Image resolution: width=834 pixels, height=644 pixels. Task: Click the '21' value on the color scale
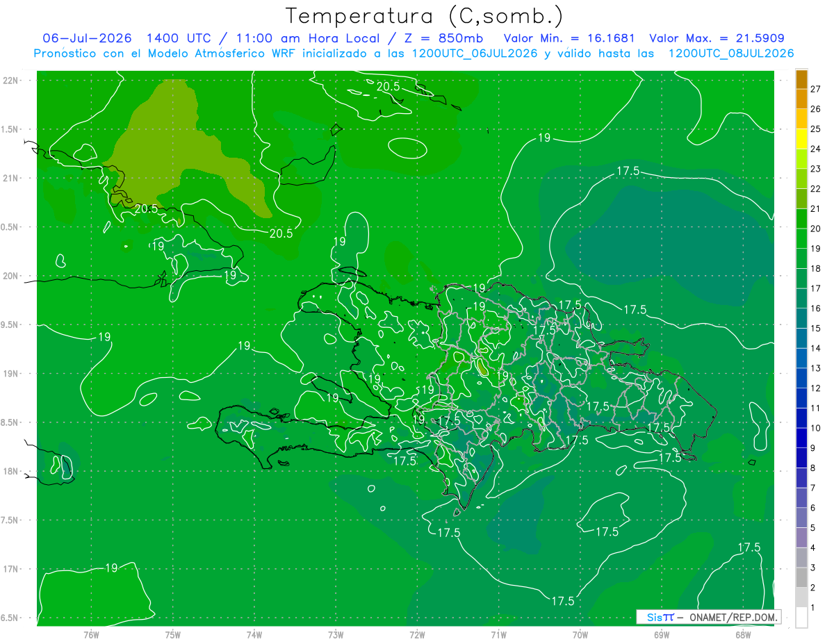815,208
